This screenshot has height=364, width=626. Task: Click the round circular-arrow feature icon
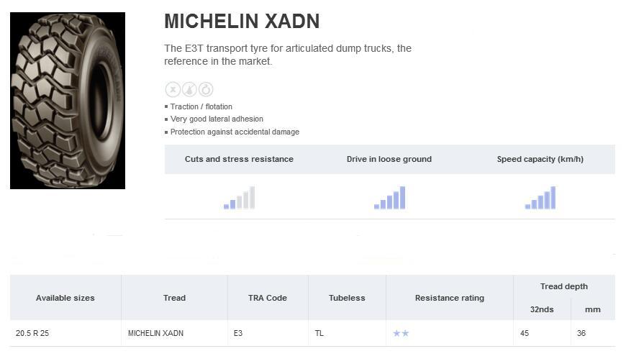(206, 89)
